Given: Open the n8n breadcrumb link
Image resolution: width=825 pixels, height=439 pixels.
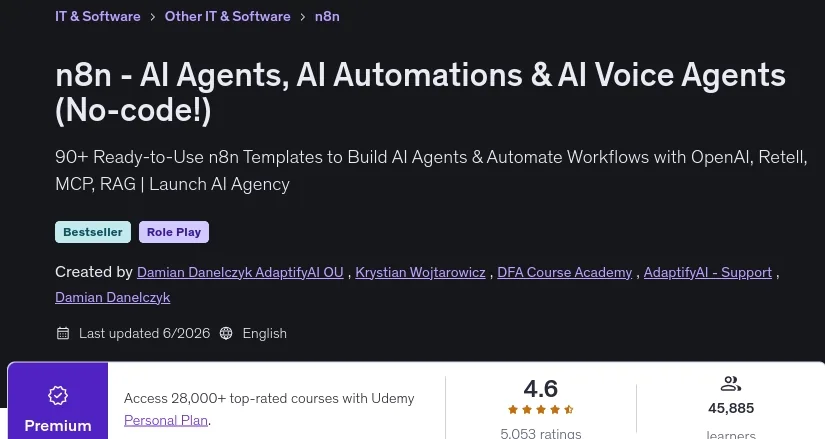Looking at the screenshot, I should pos(327,16).
